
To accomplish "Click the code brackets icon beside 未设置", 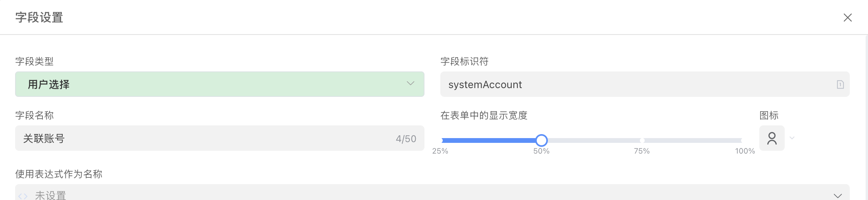I will [23, 196].
